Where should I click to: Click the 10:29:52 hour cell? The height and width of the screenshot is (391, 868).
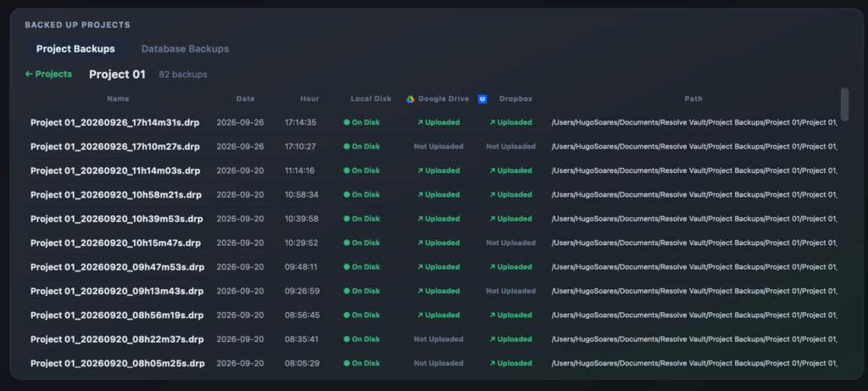(302, 243)
